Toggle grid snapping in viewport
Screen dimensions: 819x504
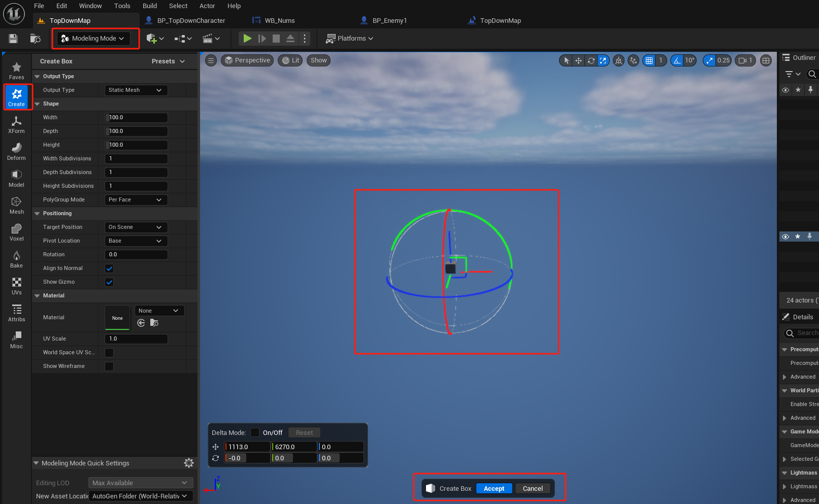click(x=649, y=60)
